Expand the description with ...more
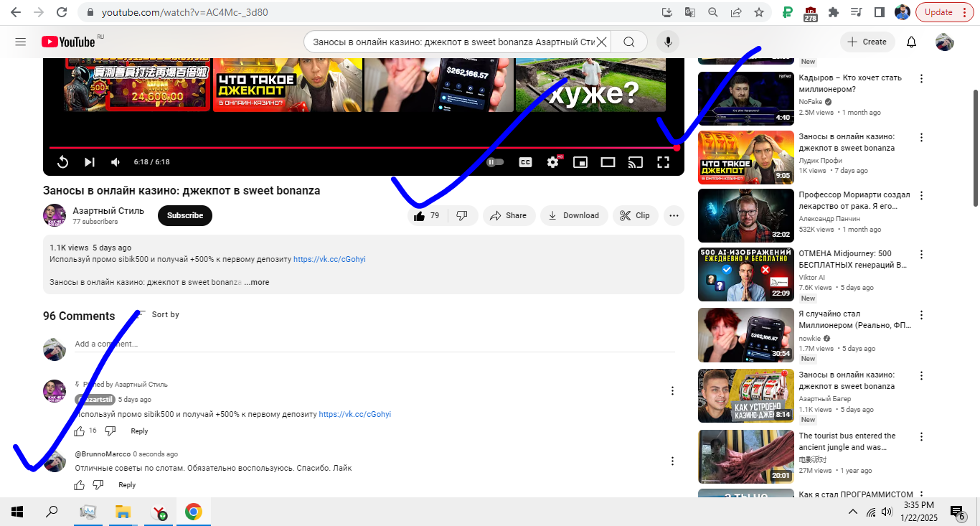 [256, 282]
